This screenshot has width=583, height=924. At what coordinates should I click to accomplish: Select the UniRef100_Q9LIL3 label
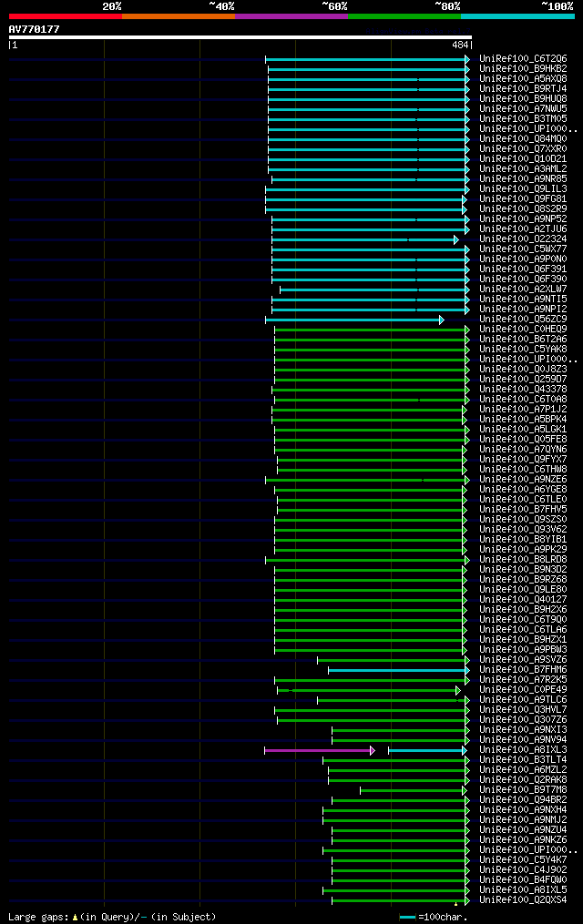(523, 189)
